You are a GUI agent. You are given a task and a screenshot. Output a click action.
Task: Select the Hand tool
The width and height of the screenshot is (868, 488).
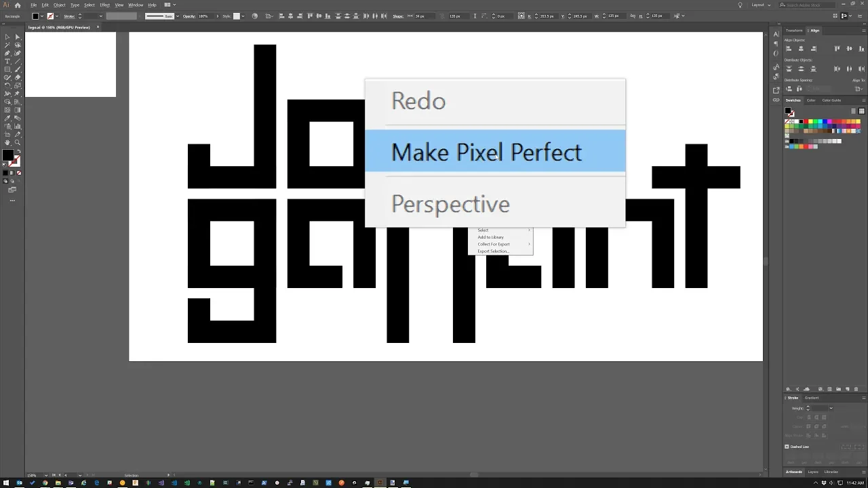7,143
